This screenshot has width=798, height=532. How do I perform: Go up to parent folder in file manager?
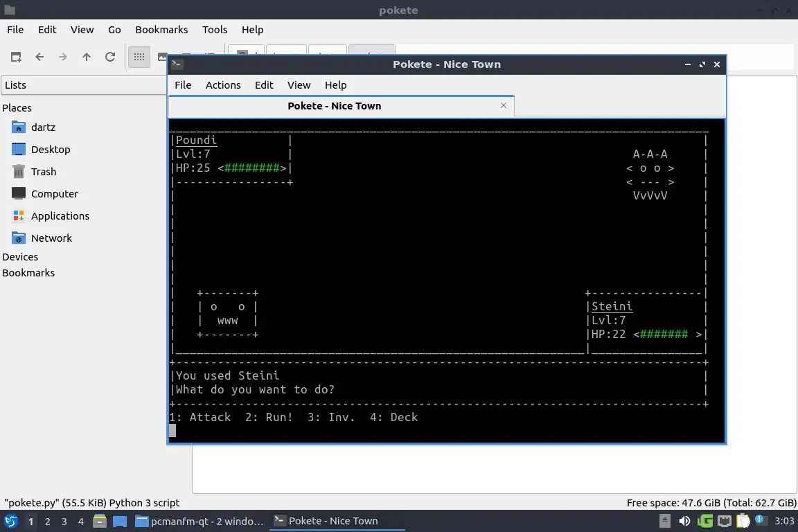point(87,57)
